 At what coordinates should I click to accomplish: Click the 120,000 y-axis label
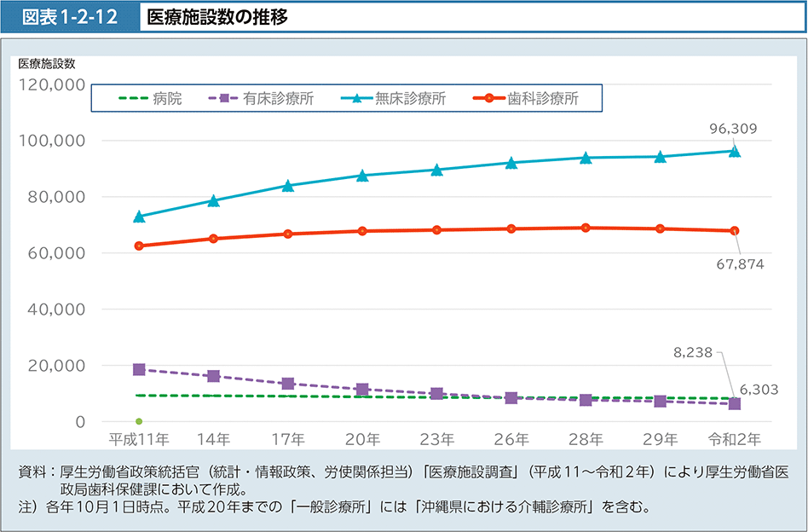point(51,84)
